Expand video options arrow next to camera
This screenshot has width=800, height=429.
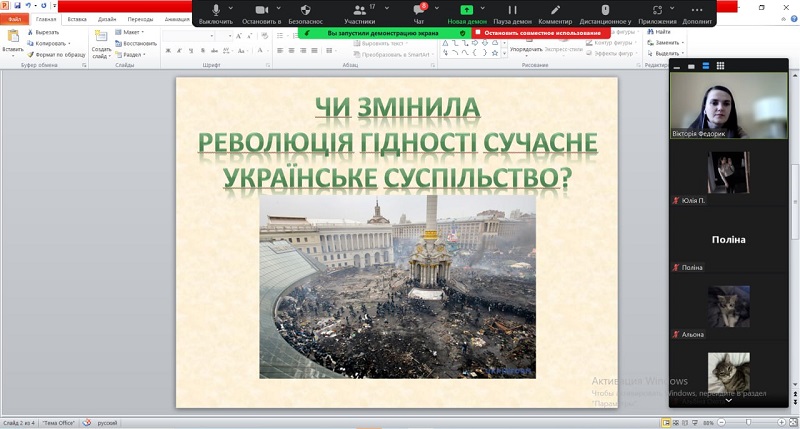(281, 8)
